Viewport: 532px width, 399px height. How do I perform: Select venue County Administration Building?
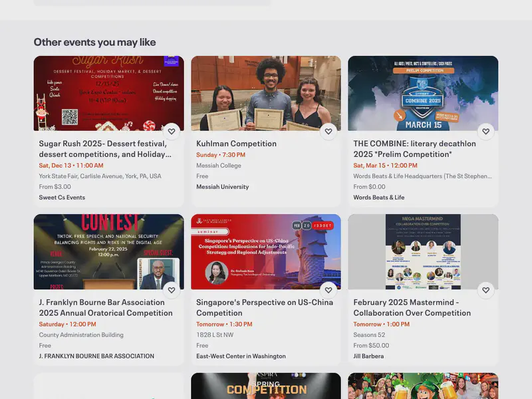(x=81, y=335)
